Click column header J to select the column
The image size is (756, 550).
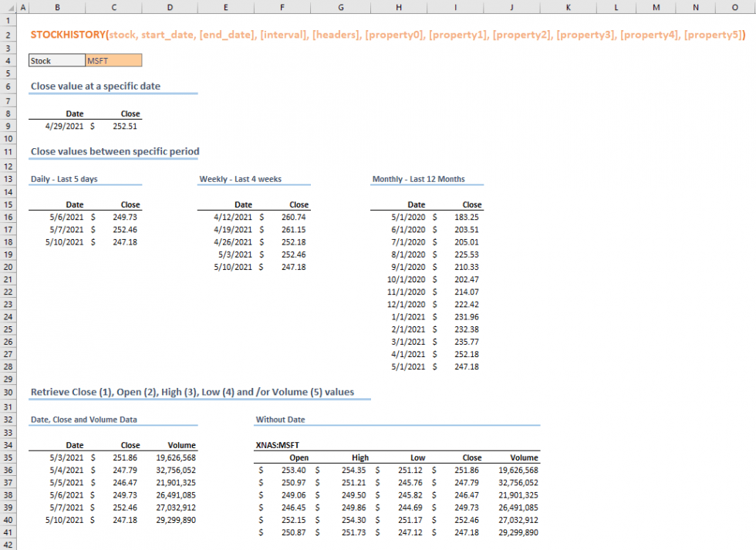pyautogui.click(x=511, y=6)
